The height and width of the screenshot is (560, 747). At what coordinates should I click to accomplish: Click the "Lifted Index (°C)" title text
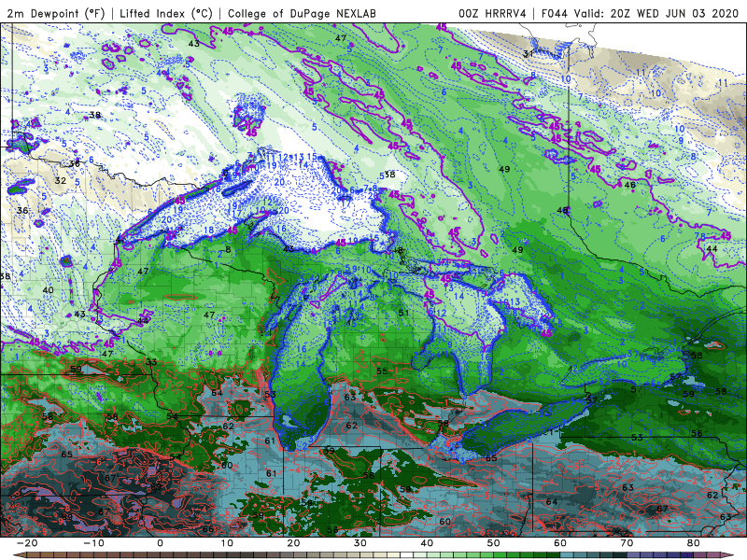166,13
